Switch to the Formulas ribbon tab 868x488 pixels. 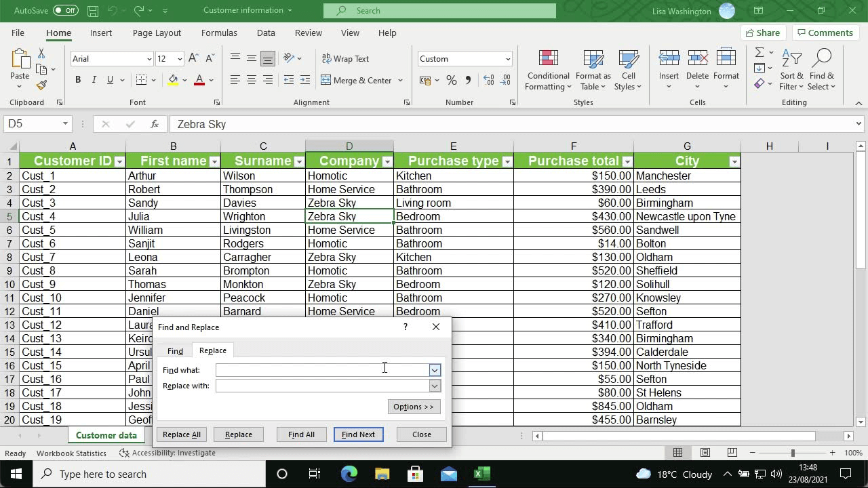[x=219, y=33]
